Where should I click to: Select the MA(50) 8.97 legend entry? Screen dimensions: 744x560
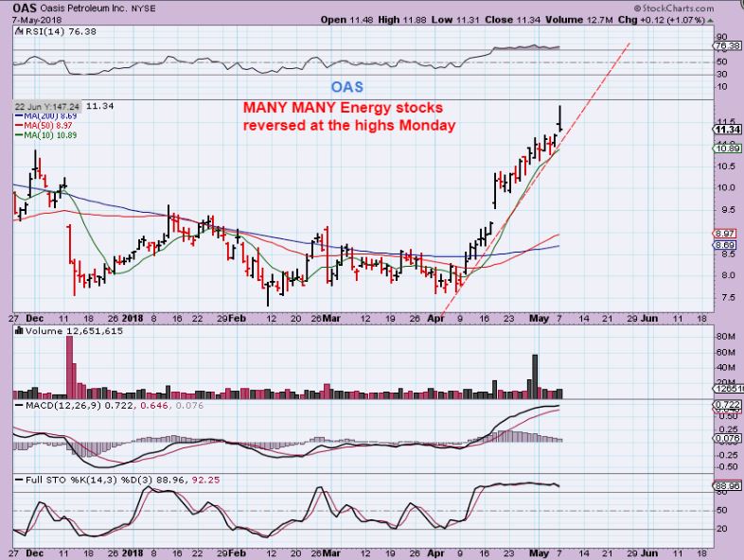click(44, 126)
